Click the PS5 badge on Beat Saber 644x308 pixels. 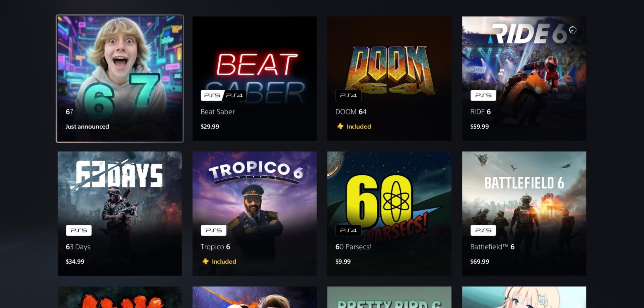[x=213, y=95]
